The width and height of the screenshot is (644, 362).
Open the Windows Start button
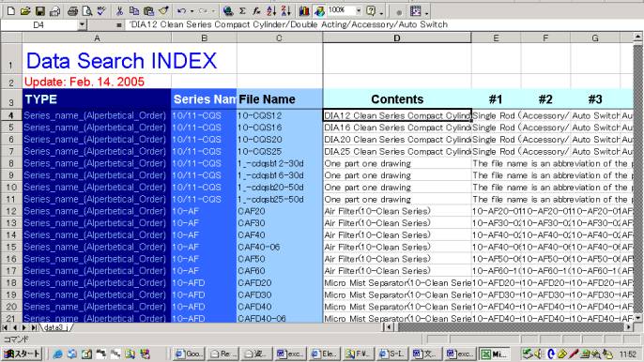22,354
